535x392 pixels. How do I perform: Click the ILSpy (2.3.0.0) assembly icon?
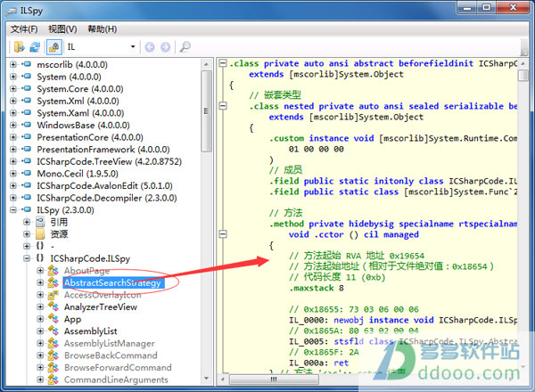click(26, 209)
